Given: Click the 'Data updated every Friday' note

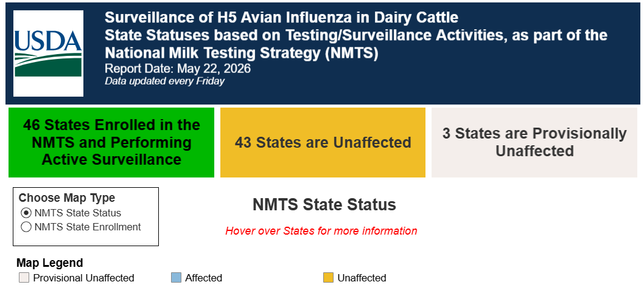Looking at the screenshot, I should coord(165,81).
